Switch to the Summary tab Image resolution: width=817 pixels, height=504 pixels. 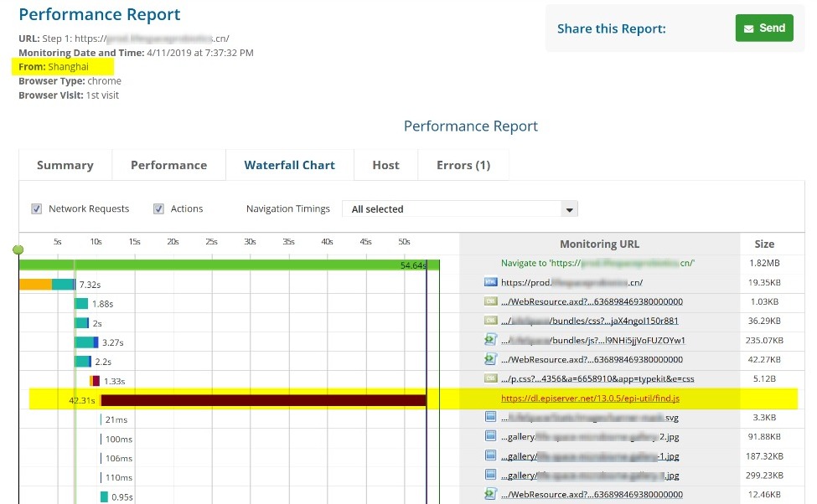pyautogui.click(x=65, y=165)
